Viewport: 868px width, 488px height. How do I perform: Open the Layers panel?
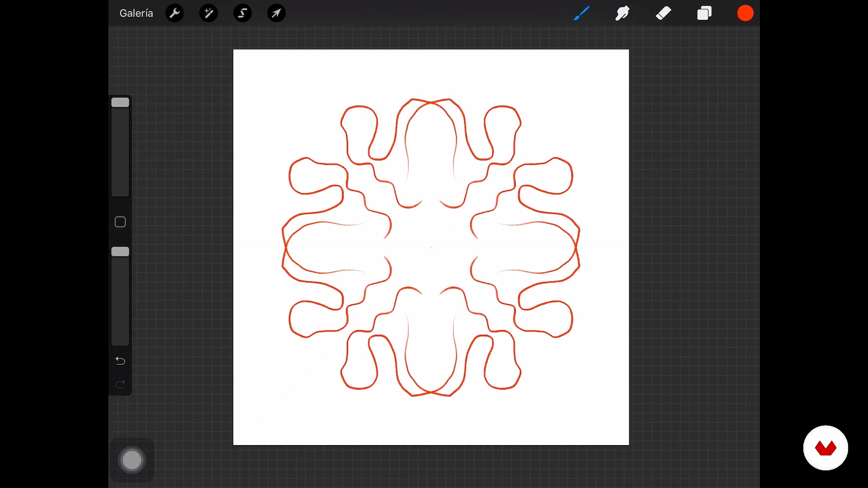pyautogui.click(x=704, y=14)
